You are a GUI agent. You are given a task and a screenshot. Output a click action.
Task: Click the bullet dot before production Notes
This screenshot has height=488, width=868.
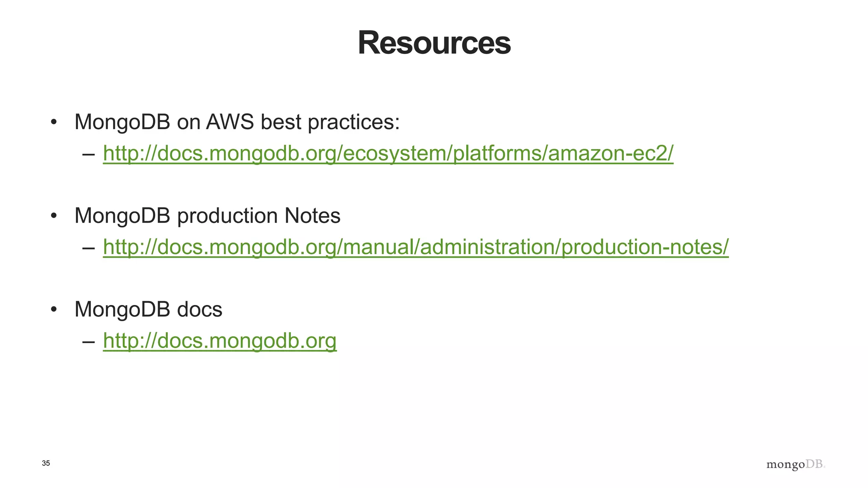(53, 216)
